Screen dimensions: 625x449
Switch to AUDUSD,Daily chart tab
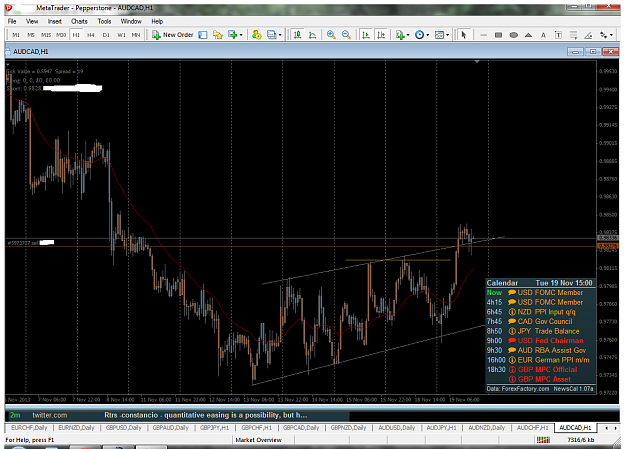396,428
